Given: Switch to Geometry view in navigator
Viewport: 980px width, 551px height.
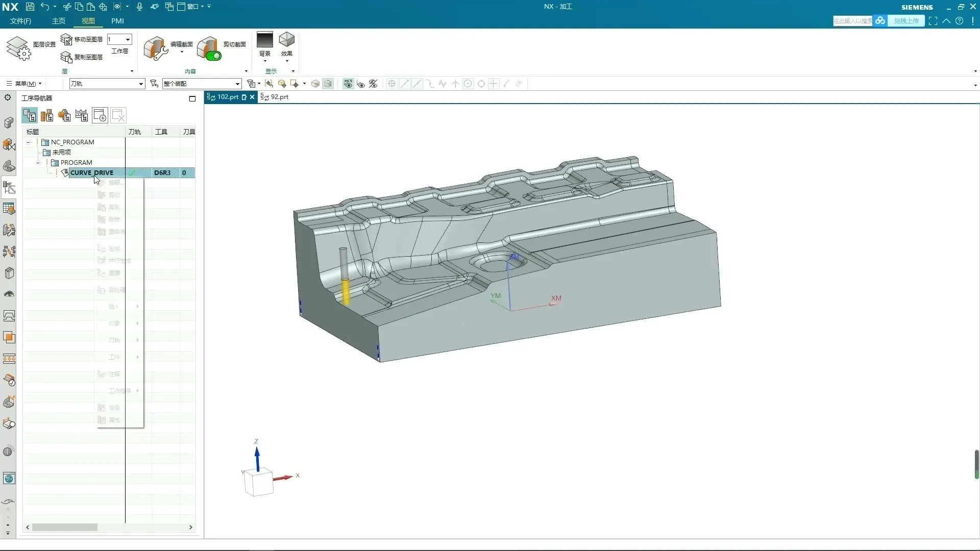Looking at the screenshot, I should 64,116.
